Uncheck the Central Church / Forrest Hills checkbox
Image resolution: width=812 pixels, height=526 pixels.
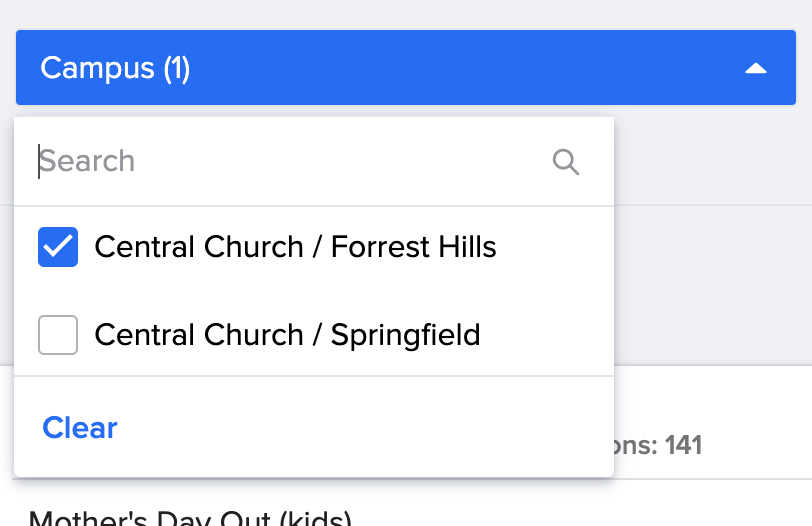pos(58,247)
